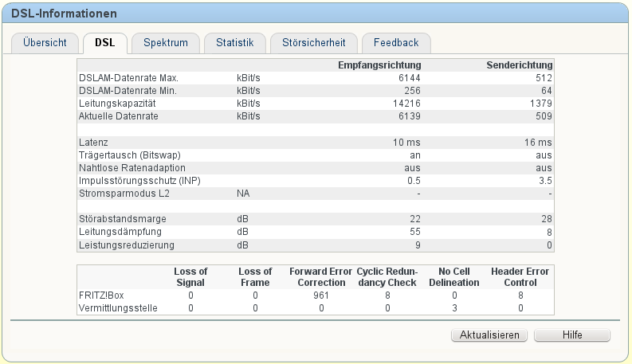Click the 10 ms latency value
The height and width of the screenshot is (364, 632).
click(406, 143)
